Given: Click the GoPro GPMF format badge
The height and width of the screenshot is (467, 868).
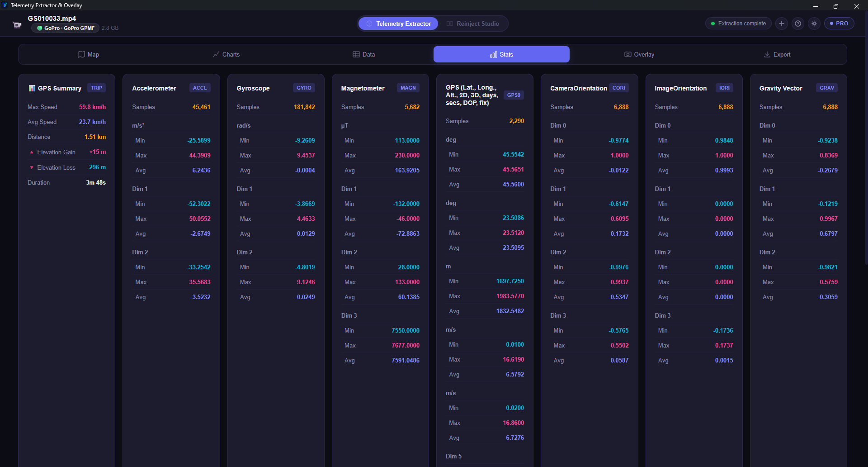Looking at the screenshot, I should coord(66,28).
